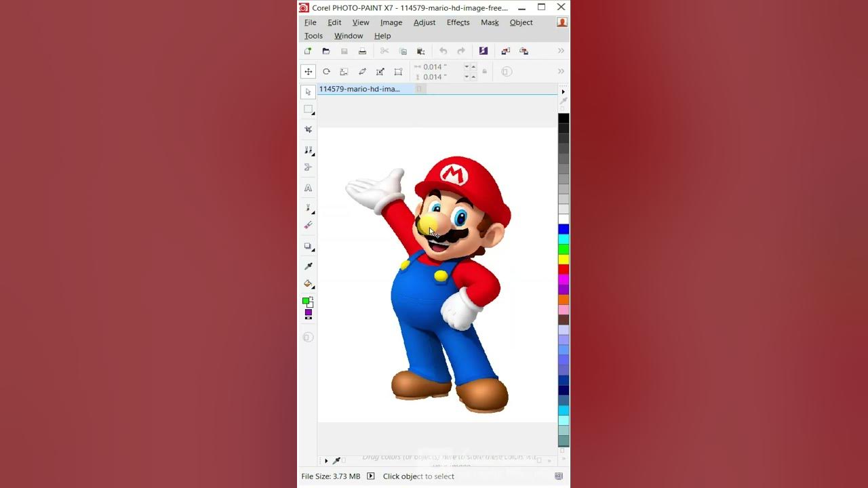Open the image palette flyout arrow

pos(326,461)
